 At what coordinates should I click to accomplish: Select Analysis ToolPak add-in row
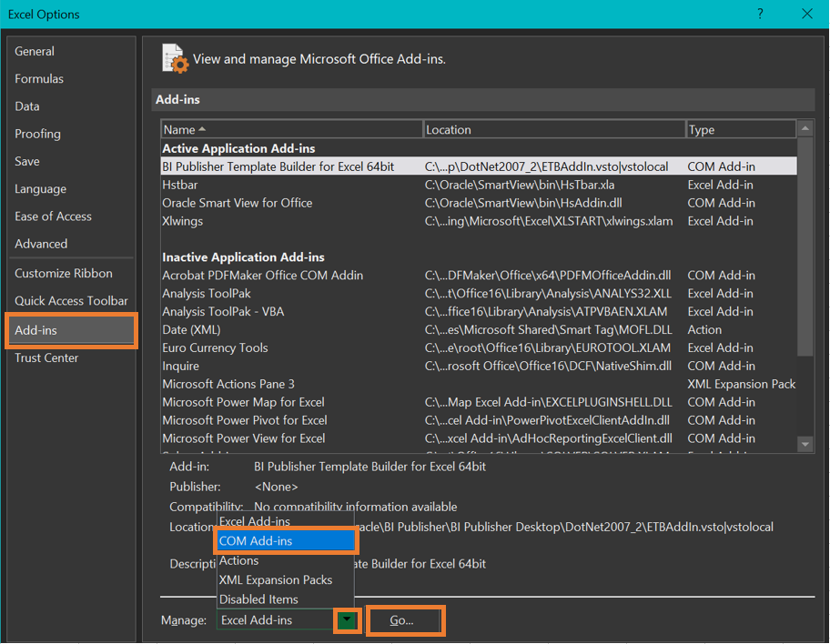tap(207, 294)
